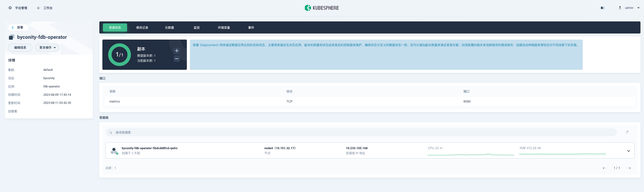Go to previous page arrow
This screenshot has height=192, width=644.
click(x=605, y=168)
